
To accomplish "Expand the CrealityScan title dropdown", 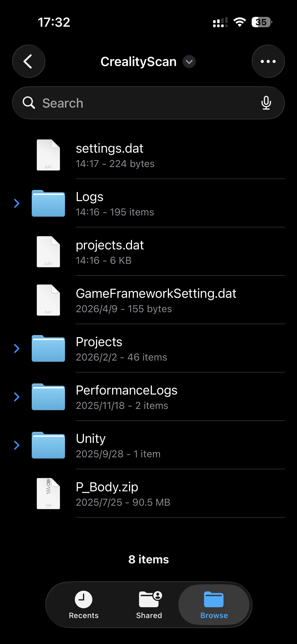I will (x=189, y=62).
